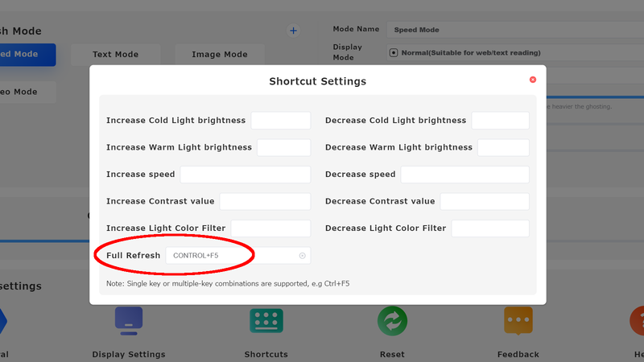Click Decrease Cold Light brightness shortcut field
This screenshot has height=362, width=644.
[x=500, y=121]
